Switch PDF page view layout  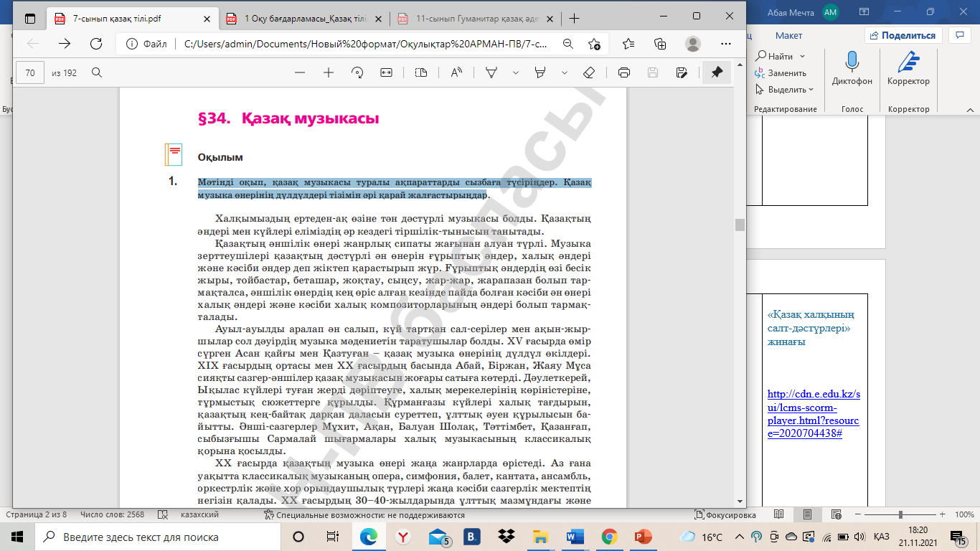click(421, 72)
